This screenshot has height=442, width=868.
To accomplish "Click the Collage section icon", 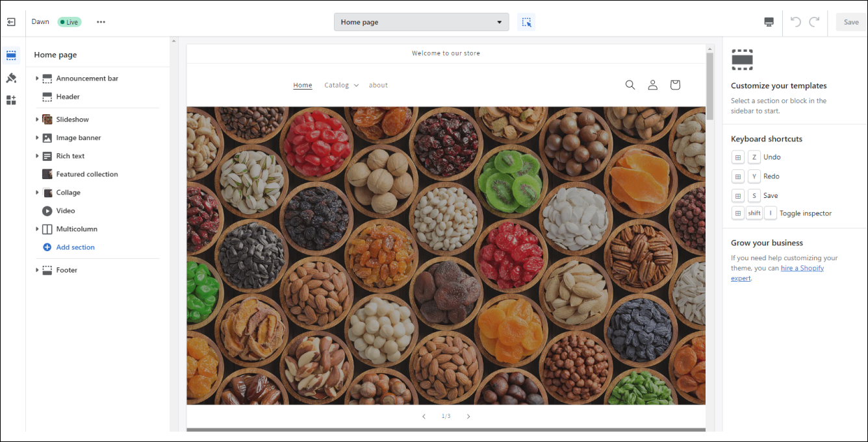I will tap(47, 192).
